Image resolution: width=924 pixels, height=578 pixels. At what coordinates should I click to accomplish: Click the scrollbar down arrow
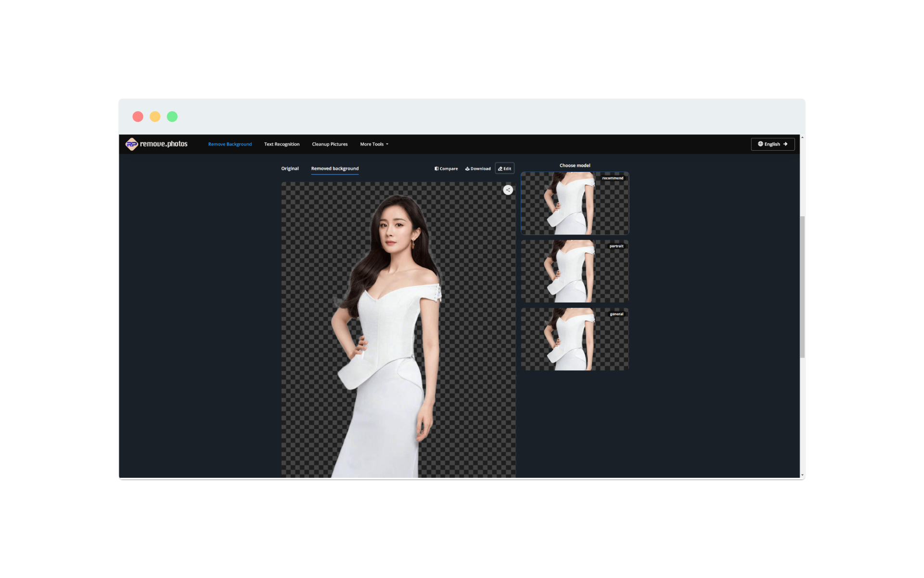click(802, 475)
